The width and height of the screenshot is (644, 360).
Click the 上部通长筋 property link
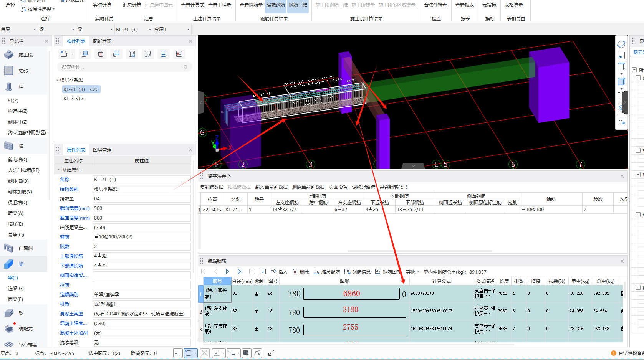(71, 256)
